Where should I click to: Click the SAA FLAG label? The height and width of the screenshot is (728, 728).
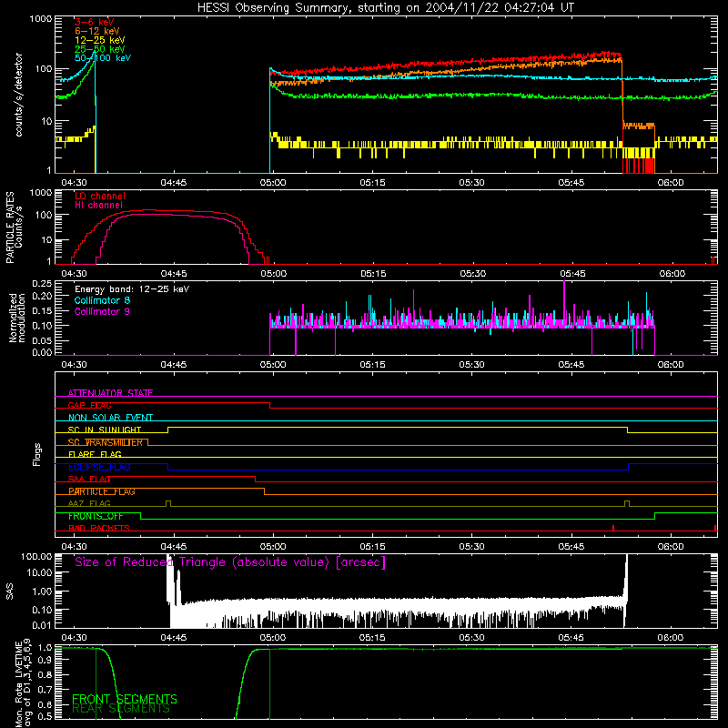[x=89, y=480]
